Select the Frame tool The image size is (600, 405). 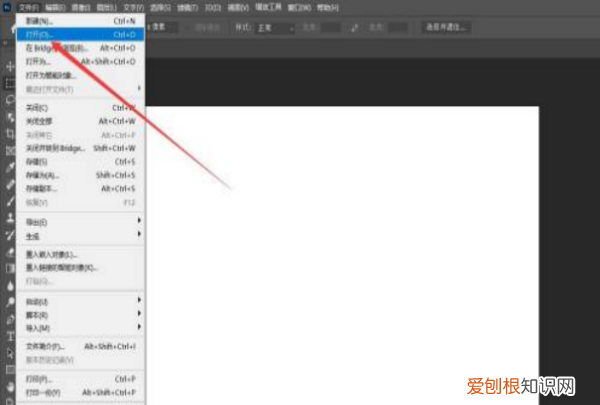(10, 150)
